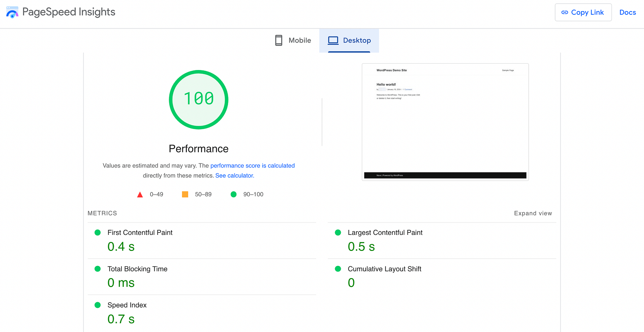This screenshot has width=644, height=332.
Task: Click the 50–89 legend text
Action: tap(203, 194)
